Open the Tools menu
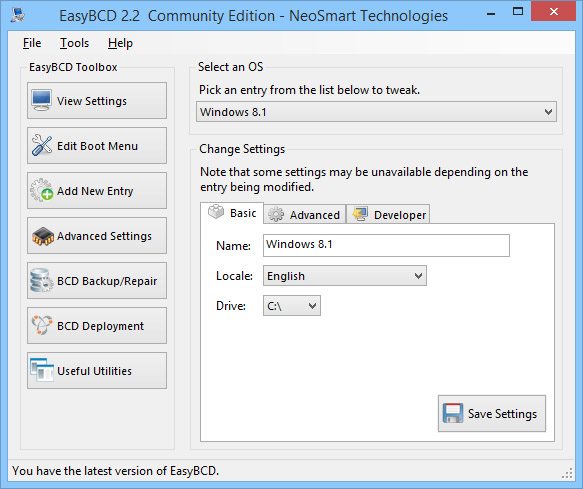The image size is (583, 489). [x=75, y=43]
